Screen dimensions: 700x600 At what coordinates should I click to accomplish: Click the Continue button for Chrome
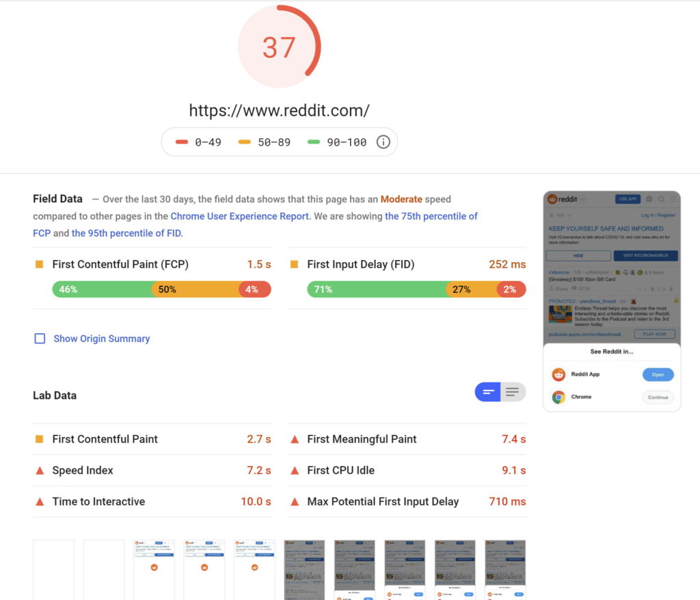coord(658,397)
